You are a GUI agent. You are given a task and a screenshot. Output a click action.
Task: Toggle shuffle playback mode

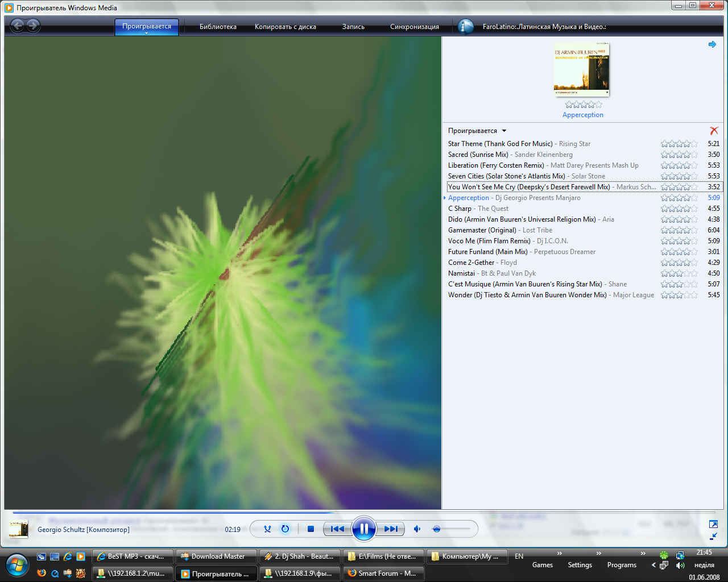click(x=267, y=529)
